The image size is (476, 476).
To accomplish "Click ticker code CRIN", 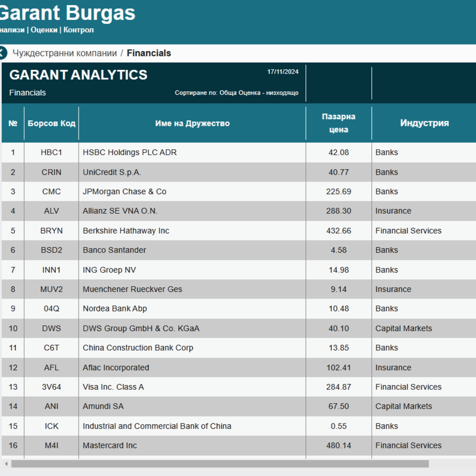I will (51, 172).
